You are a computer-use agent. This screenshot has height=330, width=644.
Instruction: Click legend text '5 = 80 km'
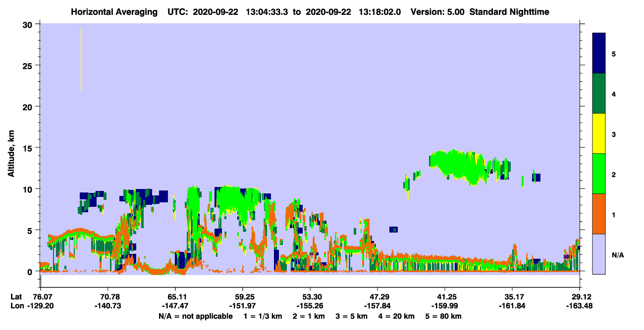443,316
